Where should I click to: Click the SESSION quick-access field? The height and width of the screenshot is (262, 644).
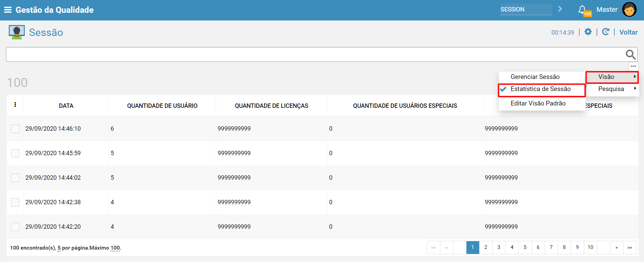point(526,9)
